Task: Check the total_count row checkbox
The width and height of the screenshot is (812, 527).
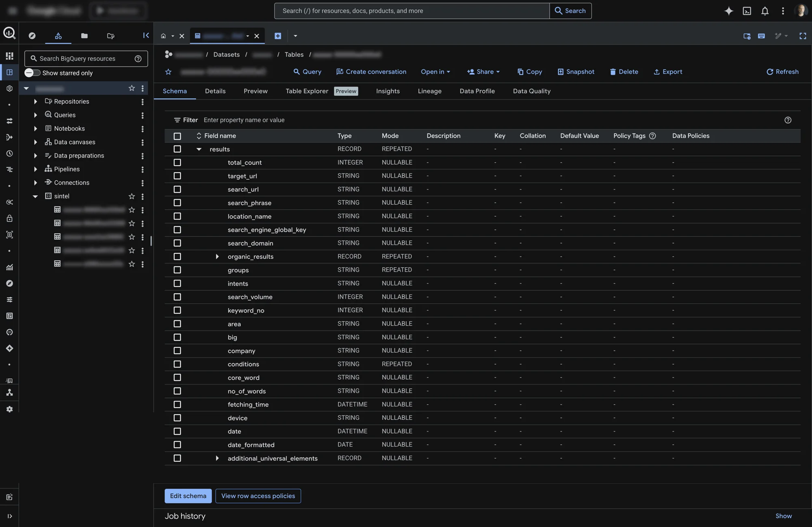Action: tap(177, 162)
